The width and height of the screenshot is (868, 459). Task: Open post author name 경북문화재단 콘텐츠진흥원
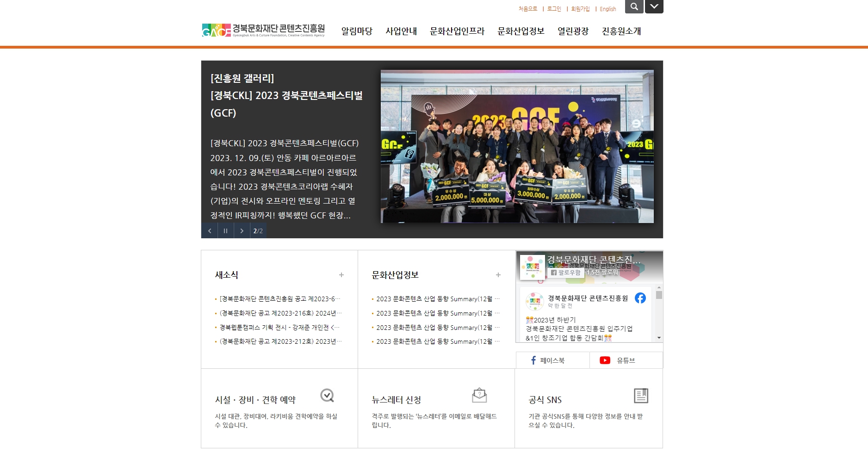coord(588,298)
